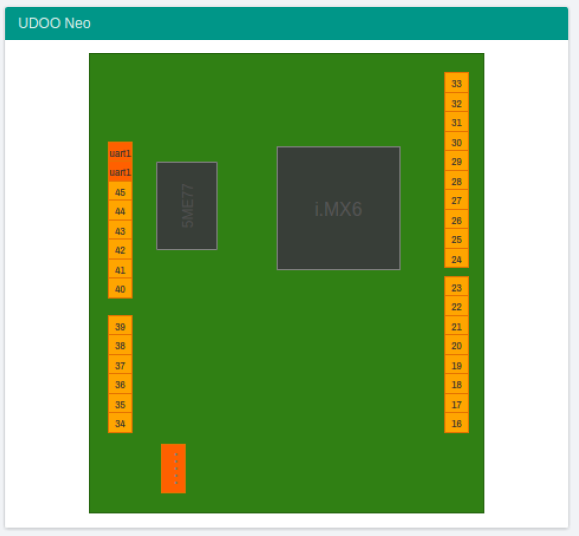Select pin 16 at the header bottom
Image resolution: width=579 pixels, height=536 pixels.
(456, 423)
